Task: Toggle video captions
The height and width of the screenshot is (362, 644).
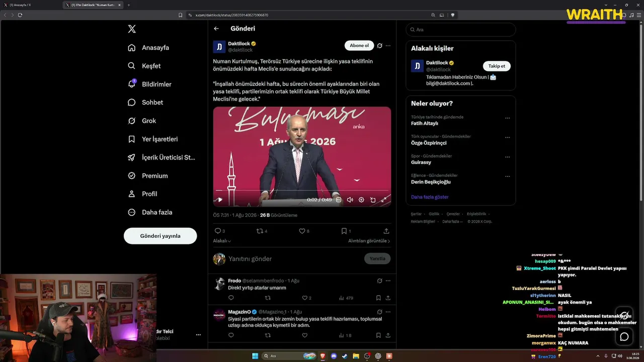Action: (339, 200)
